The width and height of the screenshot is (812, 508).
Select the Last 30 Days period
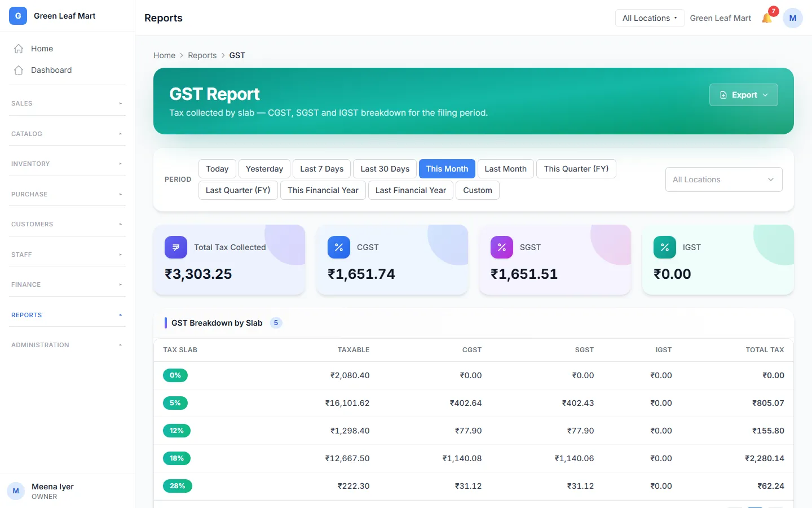(385, 169)
